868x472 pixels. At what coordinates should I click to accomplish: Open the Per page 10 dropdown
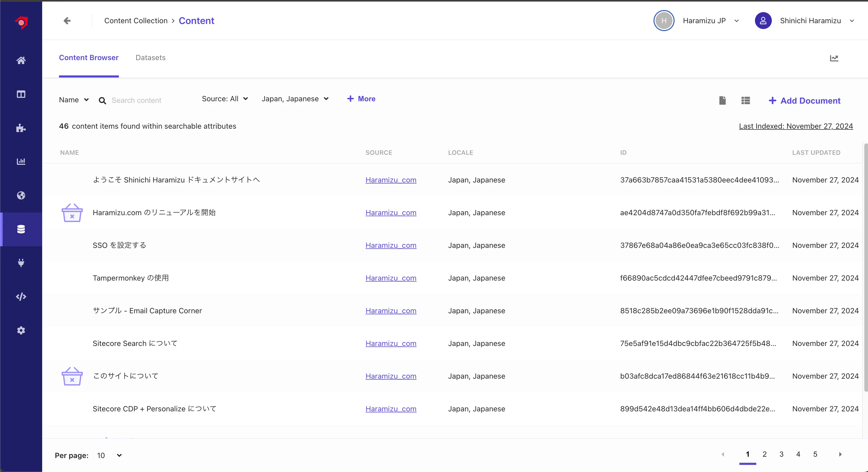pos(109,455)
